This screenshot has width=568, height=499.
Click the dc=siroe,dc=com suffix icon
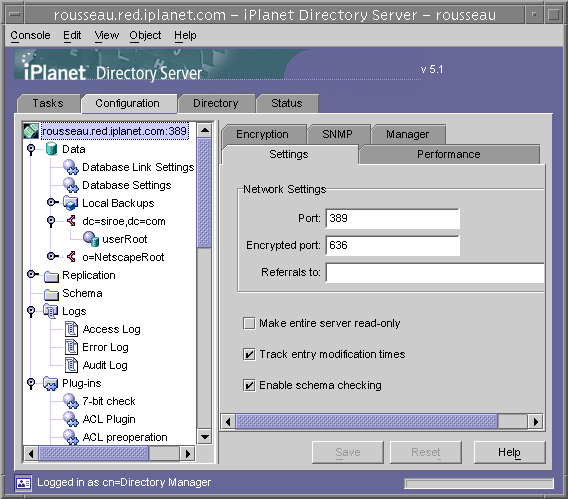click(x=71, y=221)
